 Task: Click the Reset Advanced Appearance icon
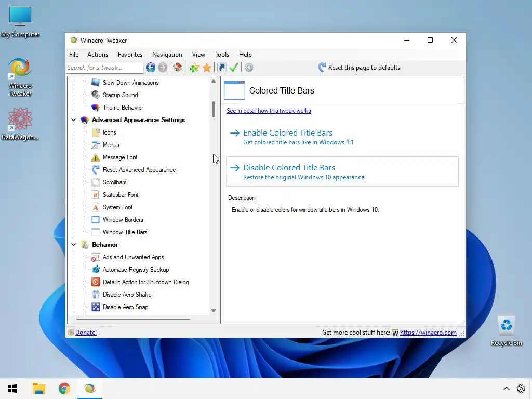(x=96, y=170)
